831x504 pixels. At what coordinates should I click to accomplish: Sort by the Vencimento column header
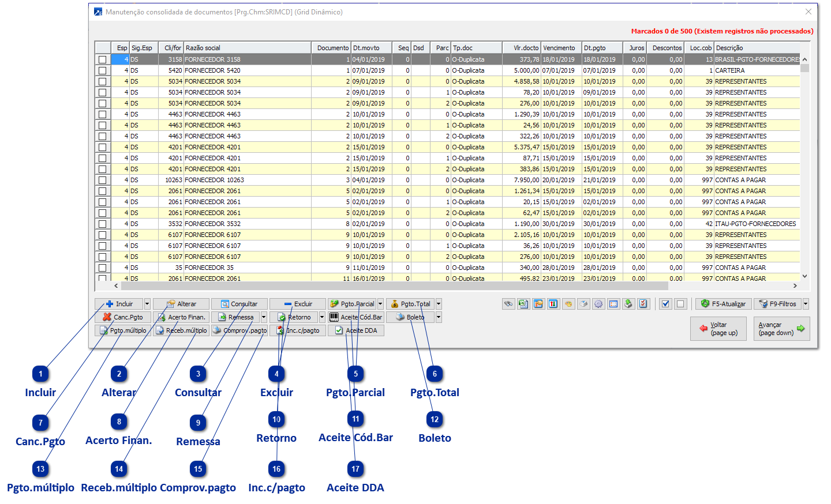tap(561, 48)
